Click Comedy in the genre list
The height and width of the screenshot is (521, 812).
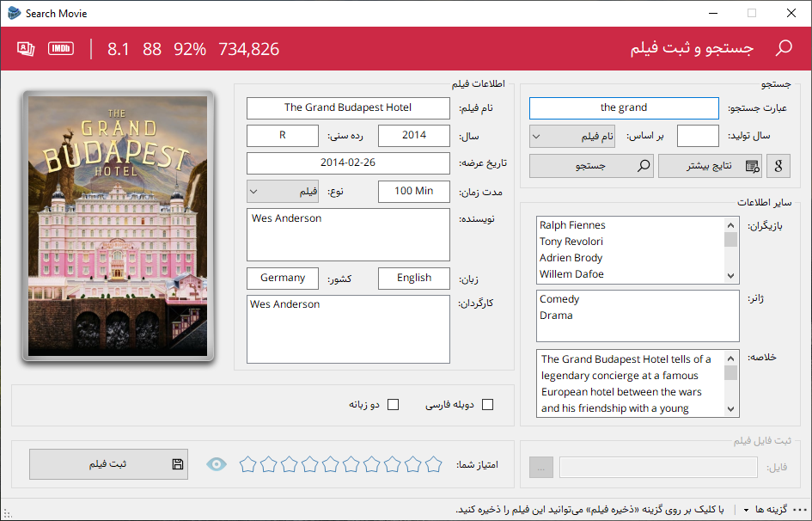click(559, 299)
